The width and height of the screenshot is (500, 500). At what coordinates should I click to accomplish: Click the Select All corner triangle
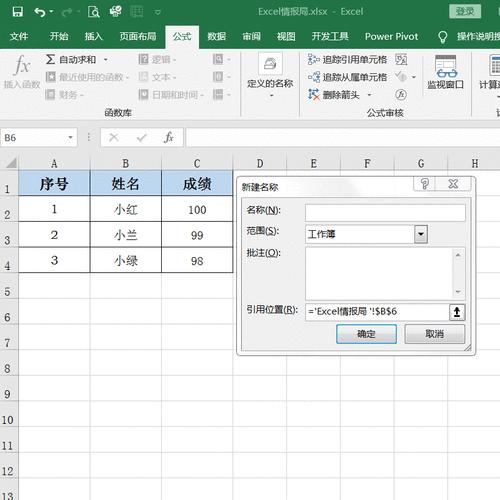10,163
